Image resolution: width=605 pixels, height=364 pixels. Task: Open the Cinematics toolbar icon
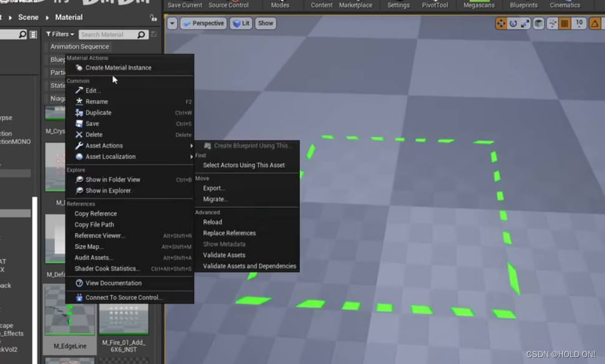click(x=564, y=5)
